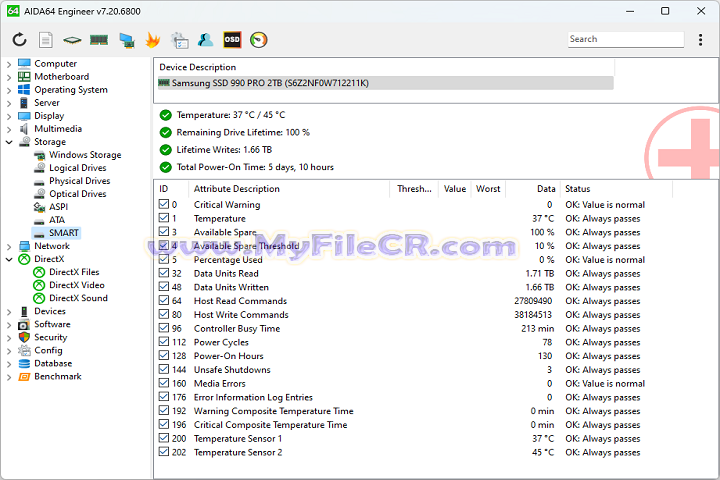Viewport: 720px width, 480px height.
Task: Sort by the Value column header
Action: pyautogui.click(x=455, y=189)
